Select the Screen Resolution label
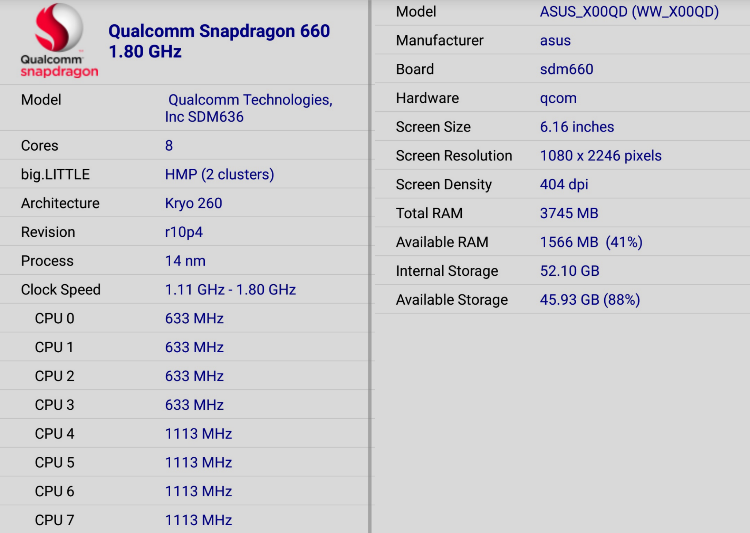This screenshot has height=533, width=750. point(454,156)
